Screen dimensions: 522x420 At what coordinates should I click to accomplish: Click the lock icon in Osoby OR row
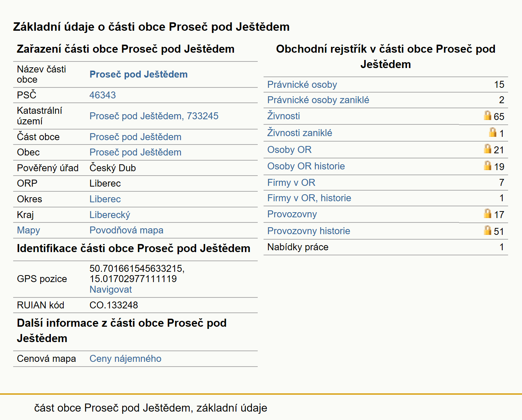(x=487, y=149)
